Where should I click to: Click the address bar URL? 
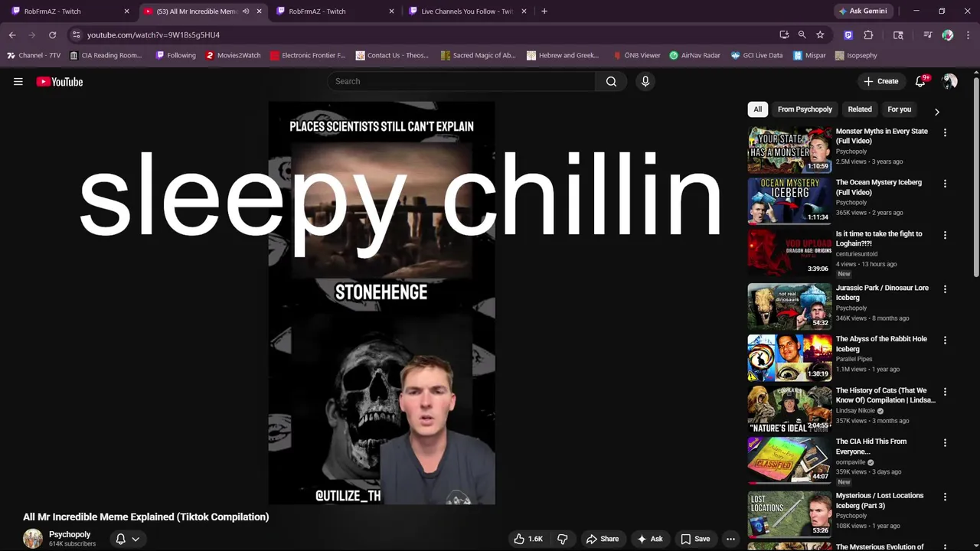[x=153, y=35]
